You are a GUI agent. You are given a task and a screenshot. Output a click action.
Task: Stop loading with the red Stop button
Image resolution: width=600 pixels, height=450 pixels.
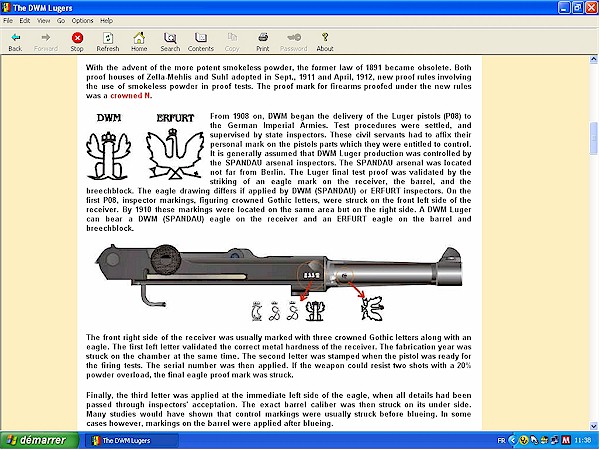(77, 41)
